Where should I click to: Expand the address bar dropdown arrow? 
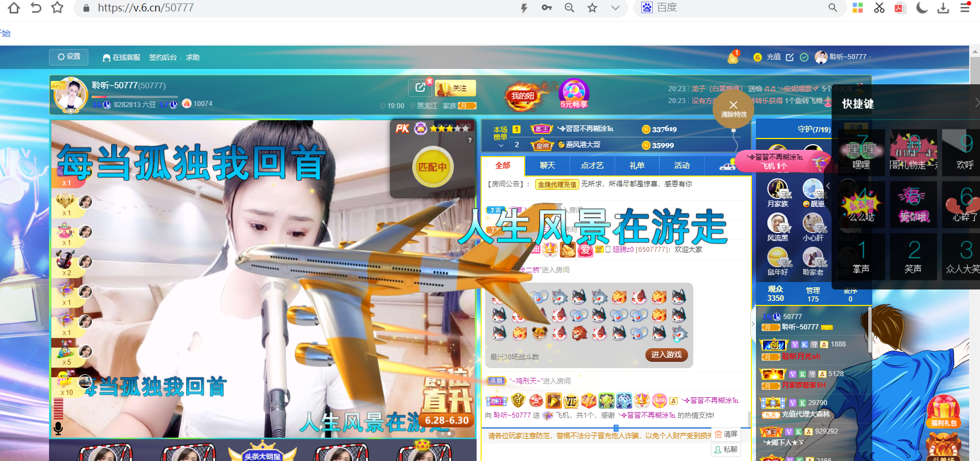click(x=615, y=8)
